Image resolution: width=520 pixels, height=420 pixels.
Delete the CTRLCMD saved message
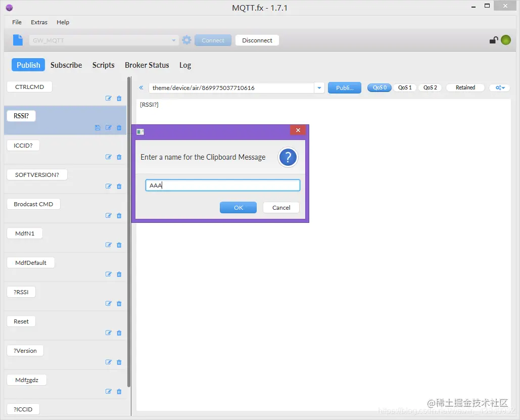(119, 98)
